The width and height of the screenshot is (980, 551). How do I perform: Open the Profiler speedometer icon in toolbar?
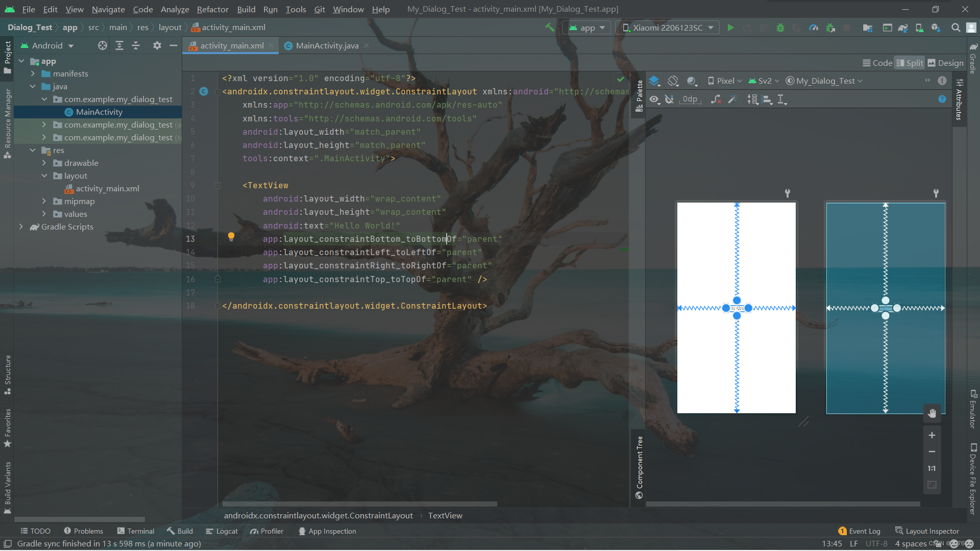[814, 28]
